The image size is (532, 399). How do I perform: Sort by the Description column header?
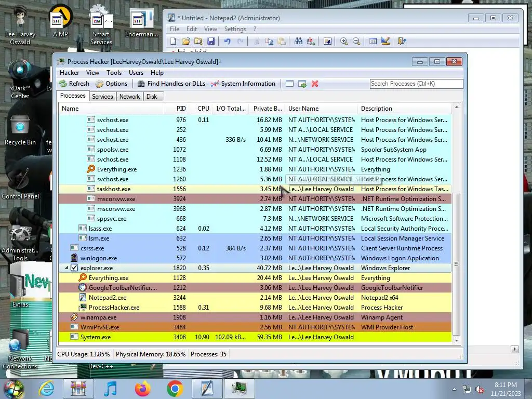click(x=404, y=109)
